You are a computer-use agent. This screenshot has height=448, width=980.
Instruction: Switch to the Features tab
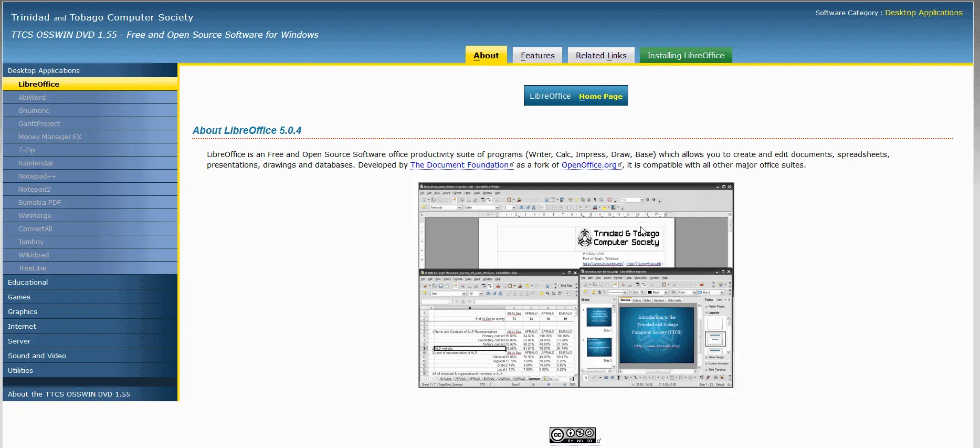tap(537, 56)
